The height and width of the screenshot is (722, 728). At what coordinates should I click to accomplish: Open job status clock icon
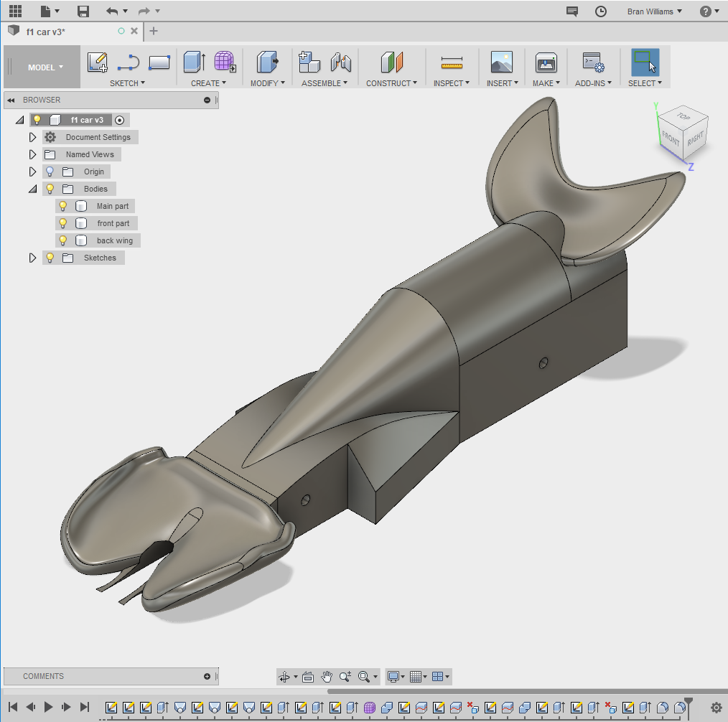click(601, 11)
